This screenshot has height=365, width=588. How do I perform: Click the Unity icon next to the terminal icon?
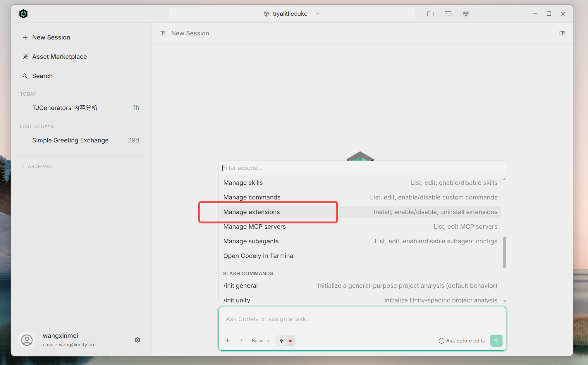coord(466,14)
